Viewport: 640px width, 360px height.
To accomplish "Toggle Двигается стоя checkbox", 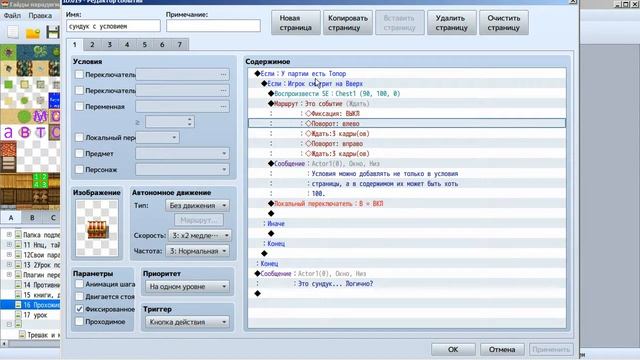I will (79, 296).
